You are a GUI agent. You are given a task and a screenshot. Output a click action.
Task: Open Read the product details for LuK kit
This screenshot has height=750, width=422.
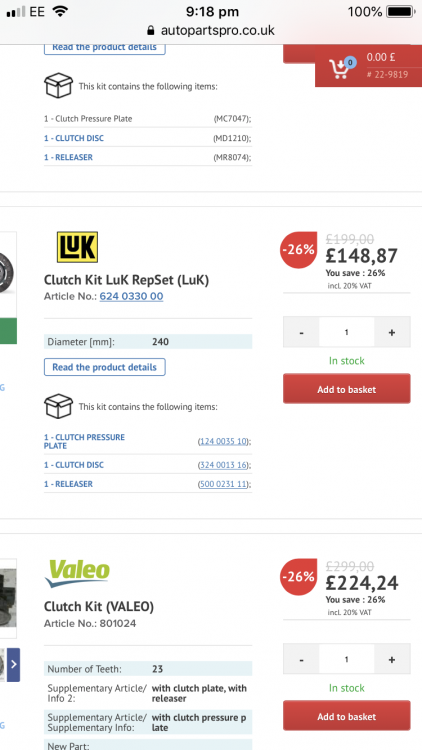pos(105,367)
